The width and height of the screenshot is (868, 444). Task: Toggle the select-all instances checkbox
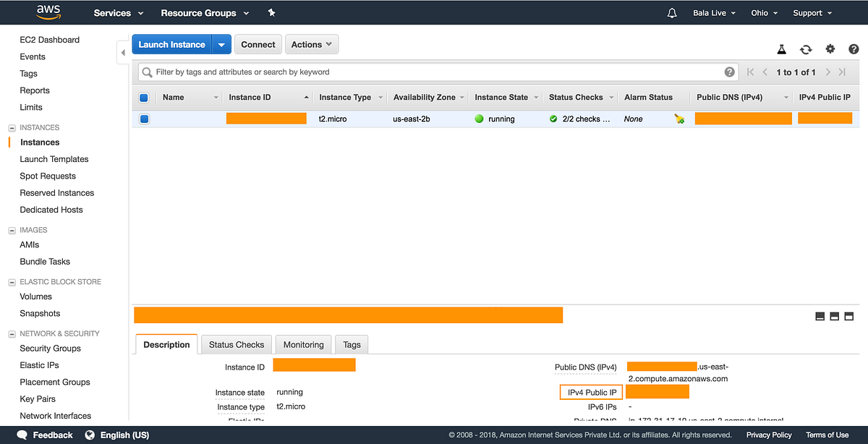[x=144, y=97]
